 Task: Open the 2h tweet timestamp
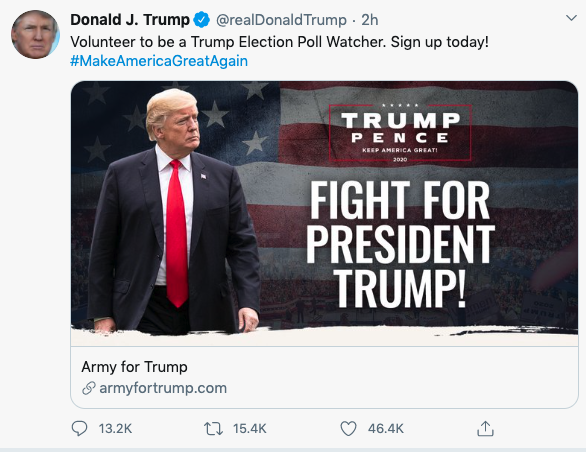(x=370, y=20)
